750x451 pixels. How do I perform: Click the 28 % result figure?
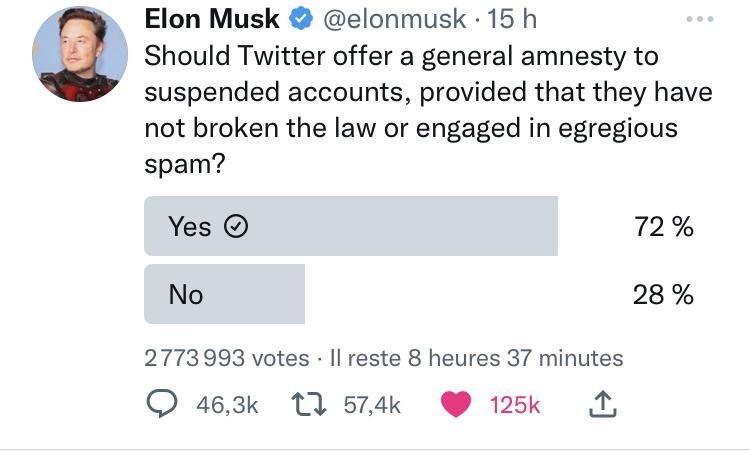click(663, 294)
